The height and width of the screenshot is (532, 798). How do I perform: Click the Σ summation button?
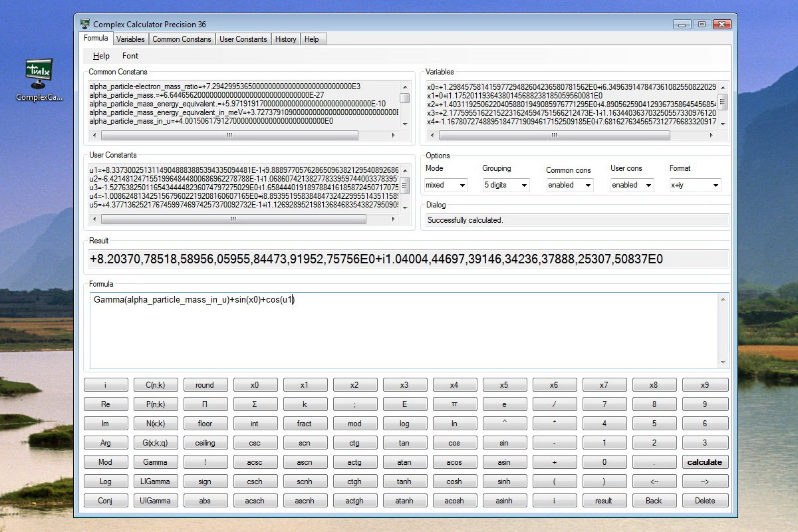coord(255,404)
